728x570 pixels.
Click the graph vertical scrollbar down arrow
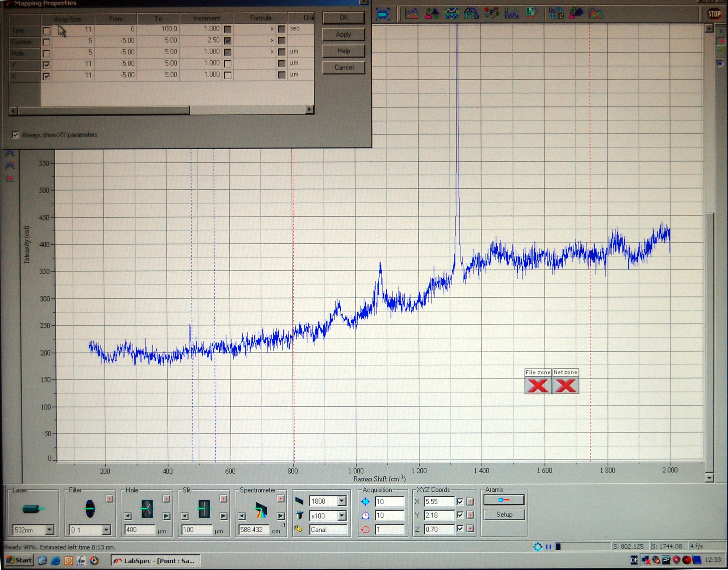pyautogui.click(x=709, y=478)
